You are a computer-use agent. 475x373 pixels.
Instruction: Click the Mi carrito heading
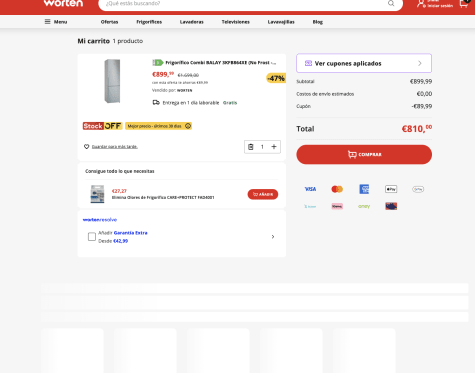94,41
